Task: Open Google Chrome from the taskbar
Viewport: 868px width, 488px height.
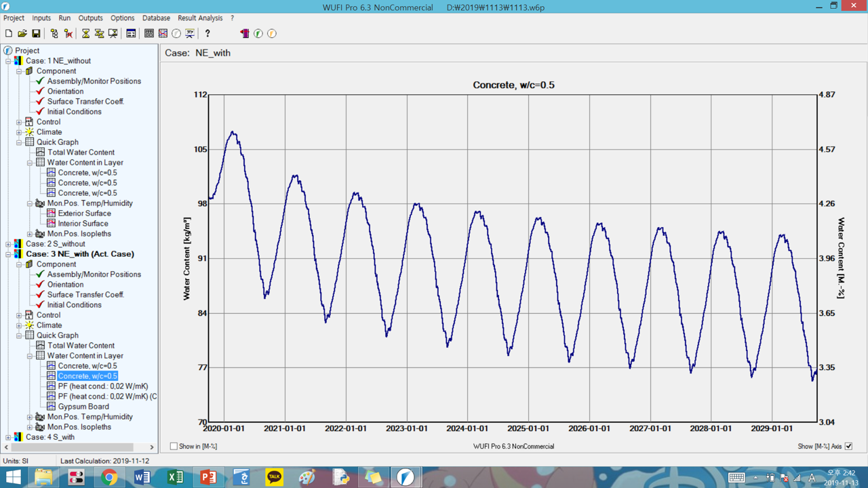Action: [x=109, y=477]
